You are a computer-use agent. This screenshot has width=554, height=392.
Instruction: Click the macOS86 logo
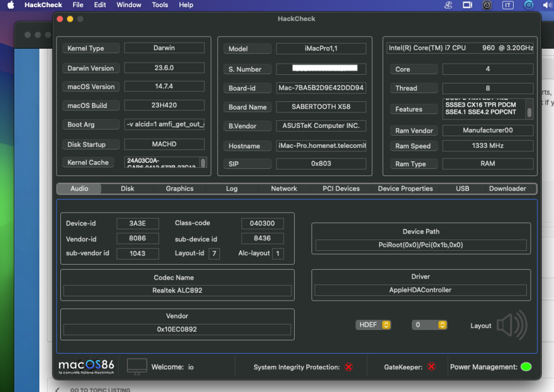coord(86,367)
